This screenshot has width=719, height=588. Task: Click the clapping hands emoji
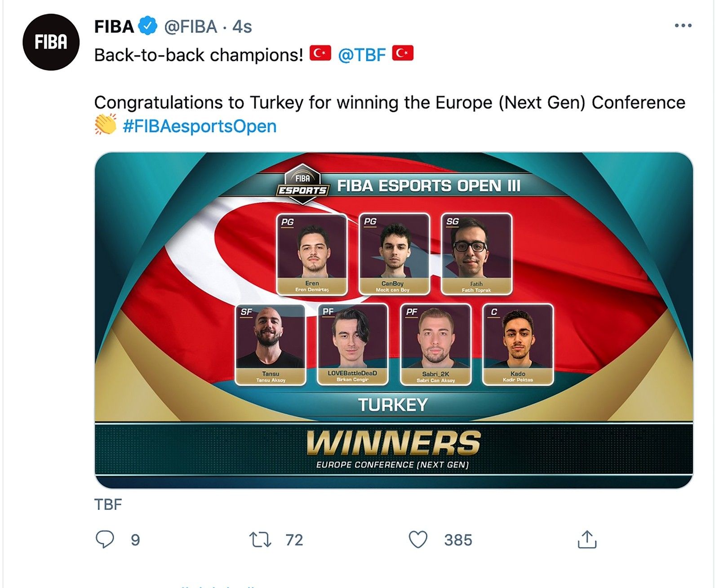106,125
